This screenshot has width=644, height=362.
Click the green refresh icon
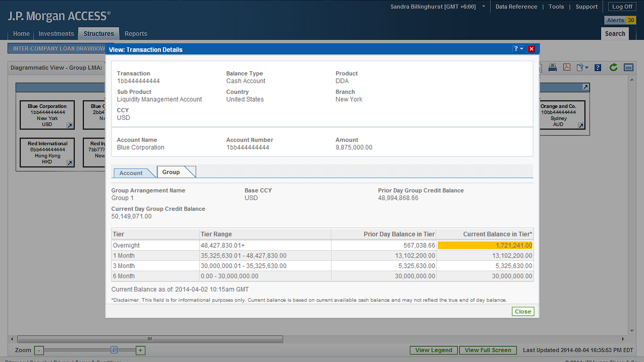(x=613, y=67)
